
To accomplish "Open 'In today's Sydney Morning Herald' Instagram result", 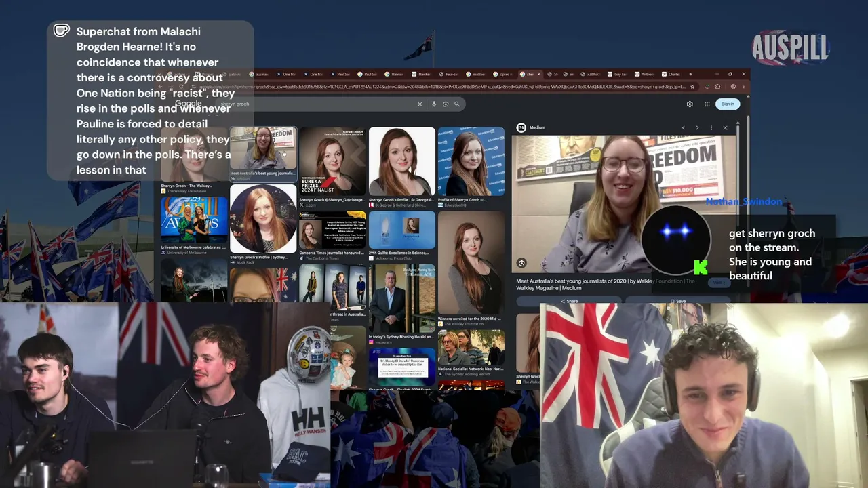I will click(401, 337).
